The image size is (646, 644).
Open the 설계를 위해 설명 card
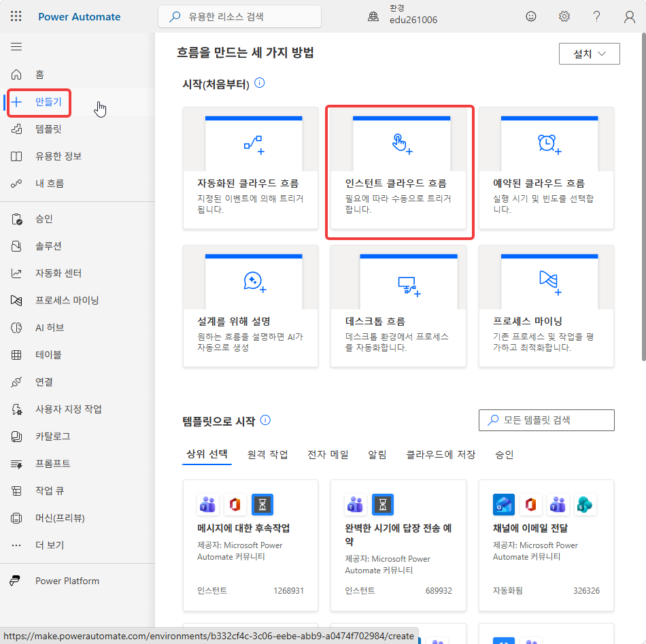[x=250, y=306]
